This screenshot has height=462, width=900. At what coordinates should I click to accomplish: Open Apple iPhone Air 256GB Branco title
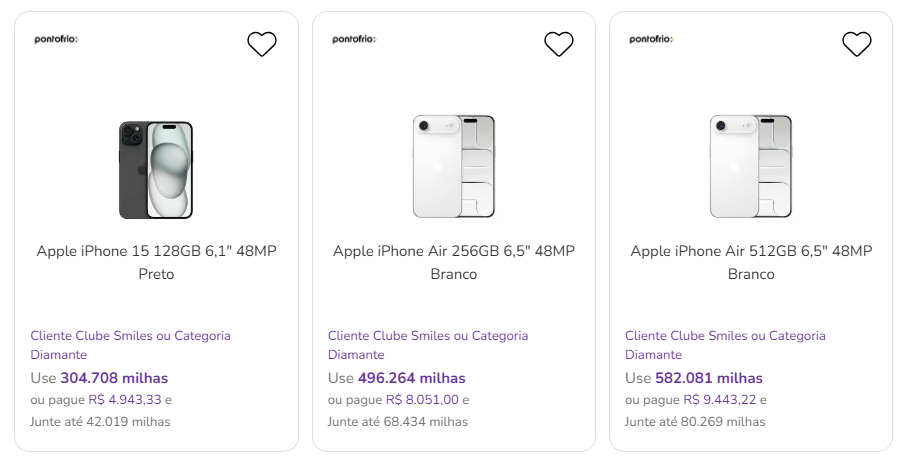pyautogui.click(x=454, y=262)
